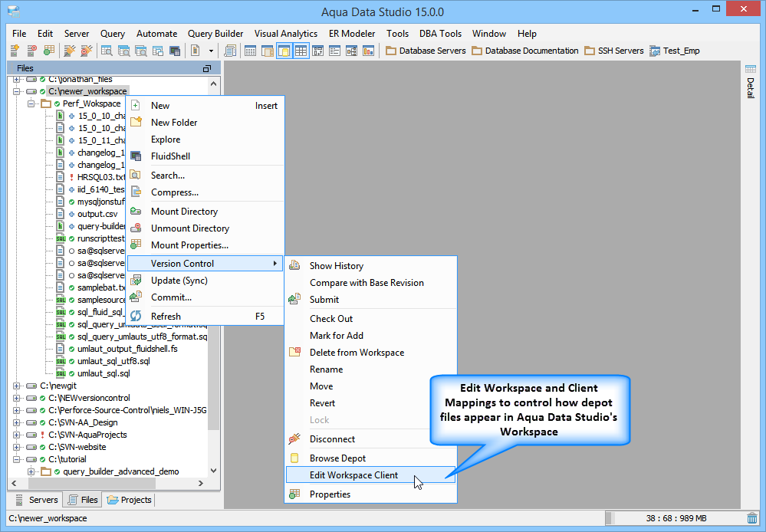Choose Mount Properties... entry

pos(205,245)
